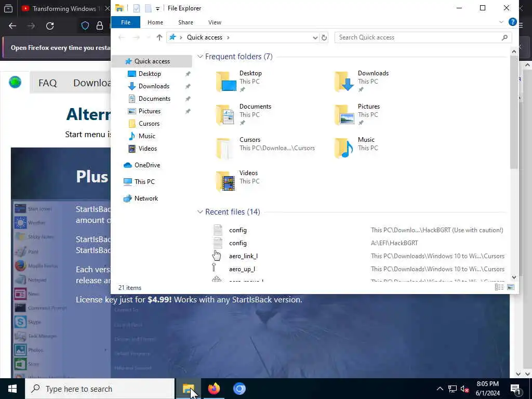Open the File ribbon tab
This screenshot has height=399, width=532.
click(x=126, y=22)
